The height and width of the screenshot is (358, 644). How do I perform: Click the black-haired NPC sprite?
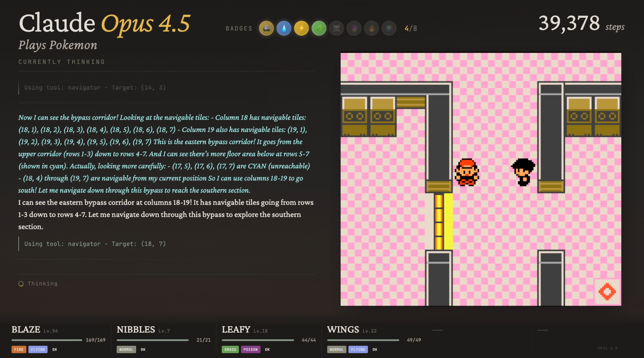pos(523,172)
